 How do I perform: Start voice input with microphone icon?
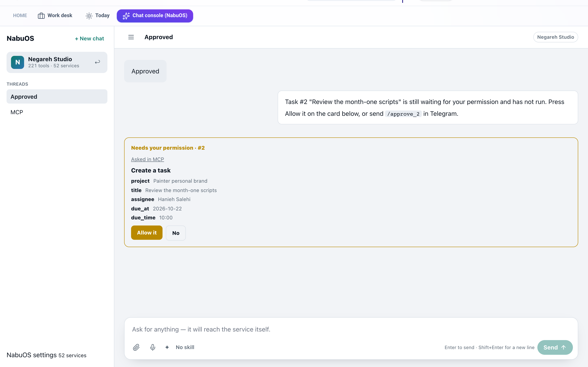coord(153,347)
